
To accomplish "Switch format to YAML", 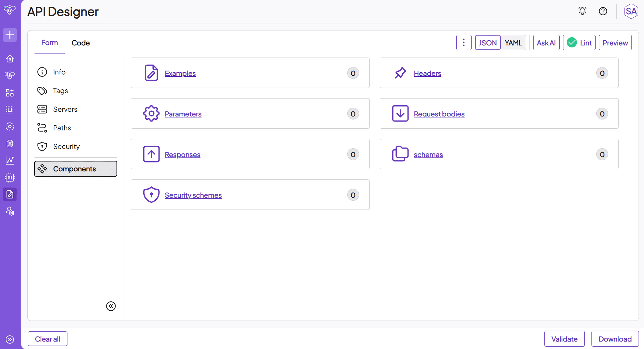I will point(513,43).
